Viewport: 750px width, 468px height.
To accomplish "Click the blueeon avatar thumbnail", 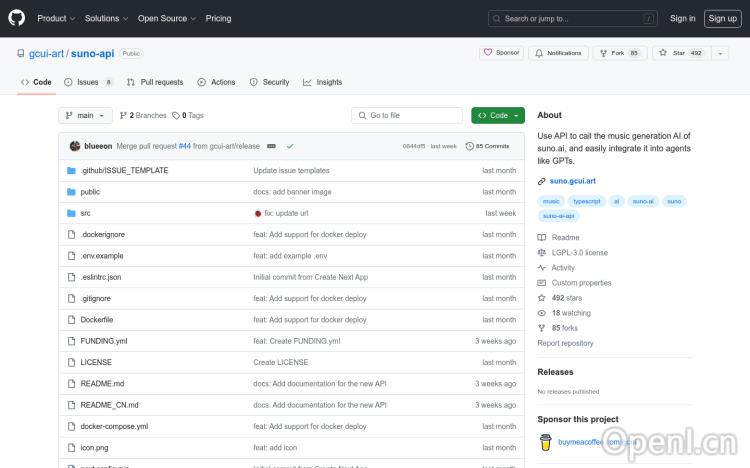I will (75, 146).
